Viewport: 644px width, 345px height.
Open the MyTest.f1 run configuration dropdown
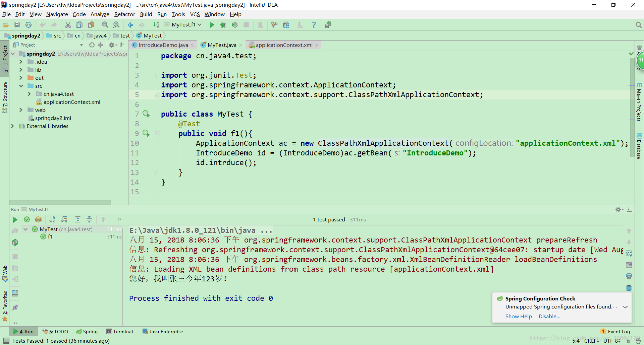coord(183,25)
